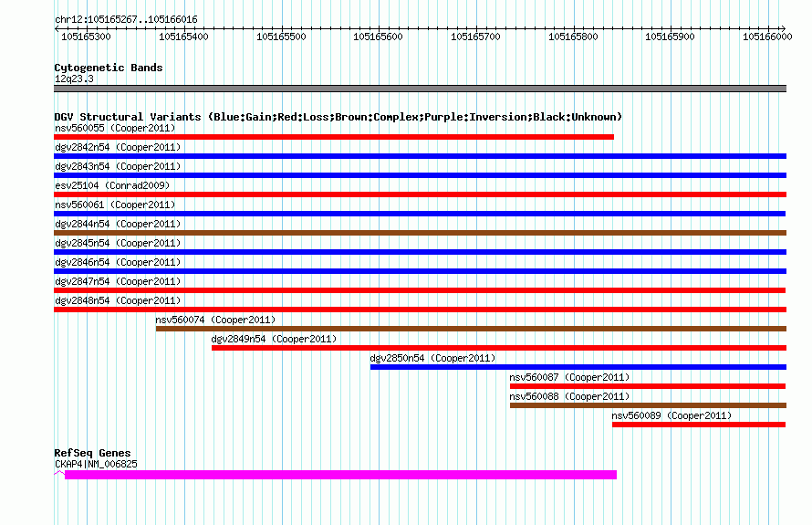Select the dgv2844n54 brown complex bar
The image size is (812, 525).
coord(420,233)
